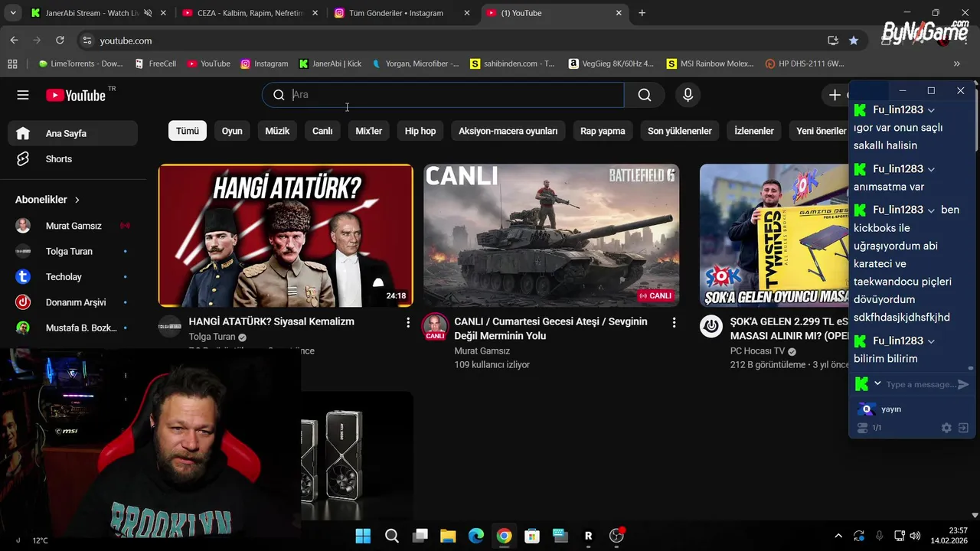Open Murat Gamsız subscription in sidebar
The image size is (980, 551).
point(73,226)
